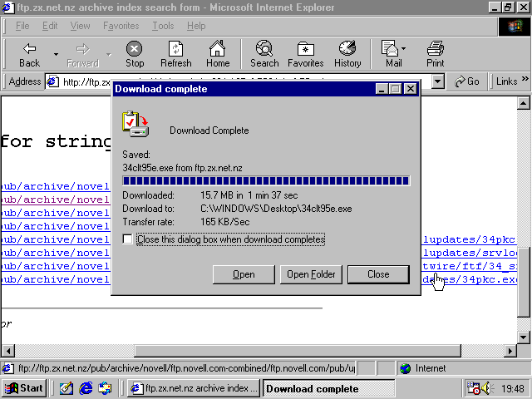Click the path C:\WINDOWS\Desktop\34clt95e.exe
532x399 pixels.
pyautogui.click(x=276, y=209)
